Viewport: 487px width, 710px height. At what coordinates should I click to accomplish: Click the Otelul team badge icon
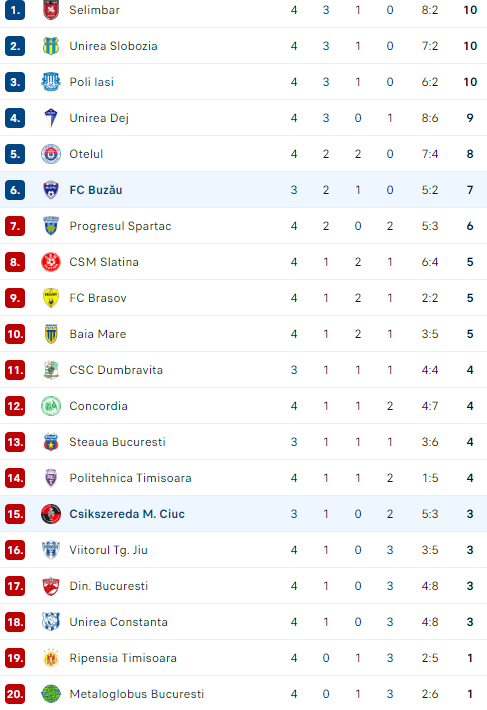pos(51,154)
